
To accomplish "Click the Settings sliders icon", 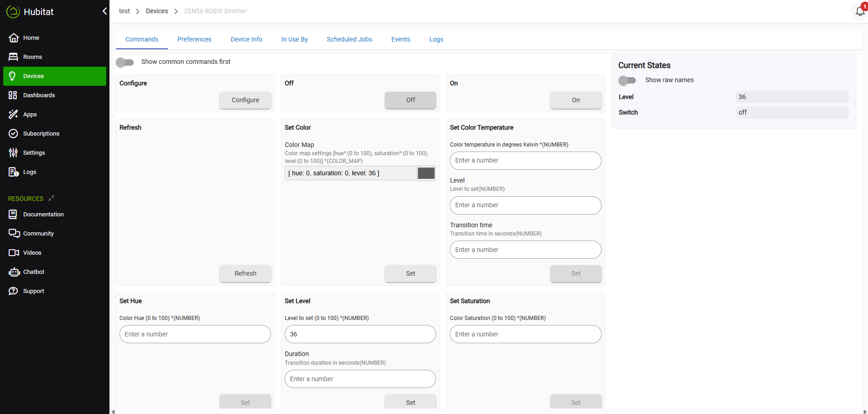I will coord(13,153).
